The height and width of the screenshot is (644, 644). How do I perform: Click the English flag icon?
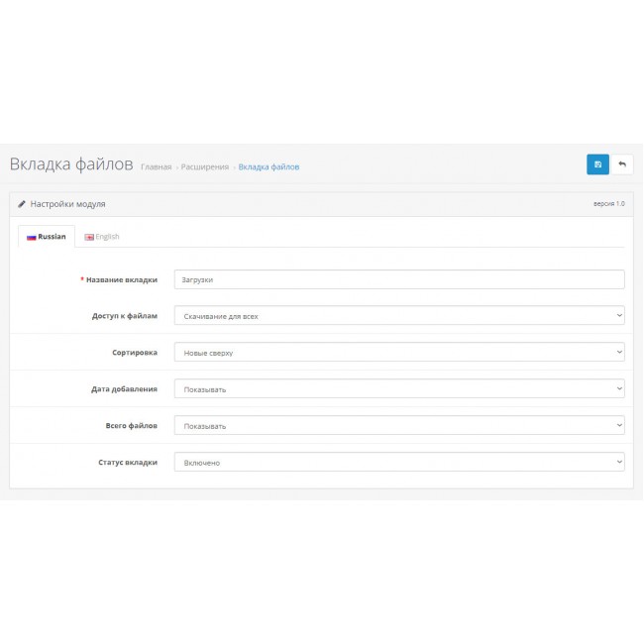[89, 237]
